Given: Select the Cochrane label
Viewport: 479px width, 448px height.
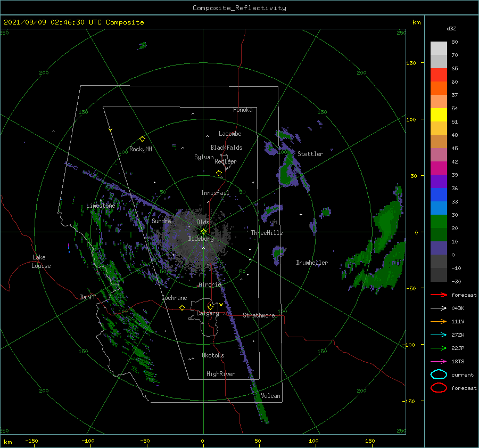Looking at the screenshot, I should tap(174, 298).
